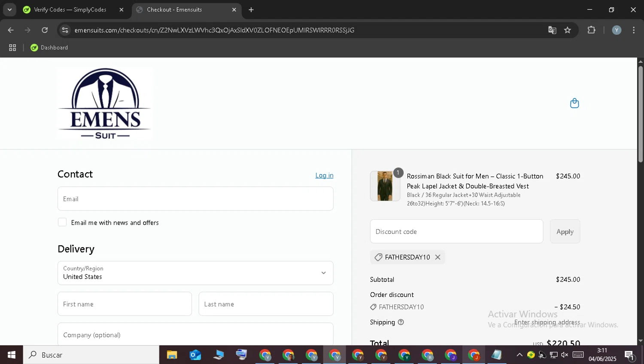The width and height of the screenshot is (644, 364).
Task: Show hidden system tray icons
Action: [x=519, y=355]
